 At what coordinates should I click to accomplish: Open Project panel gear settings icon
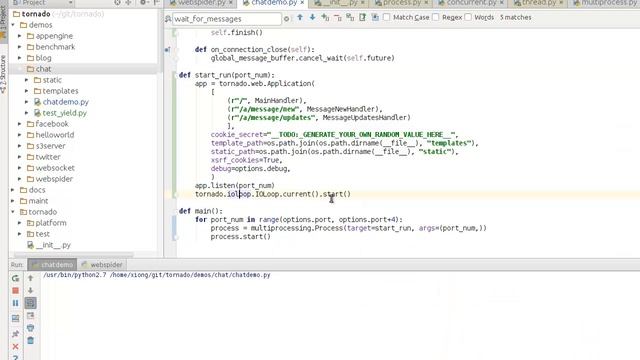click(x=143, y=2)
